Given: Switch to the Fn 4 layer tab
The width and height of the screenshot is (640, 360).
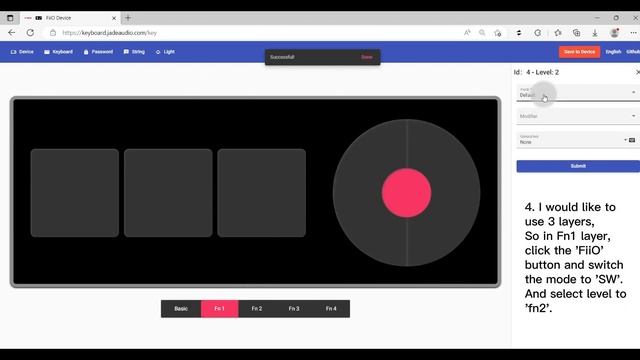Looking at the screenshot, I should click(x=331, y=309).
